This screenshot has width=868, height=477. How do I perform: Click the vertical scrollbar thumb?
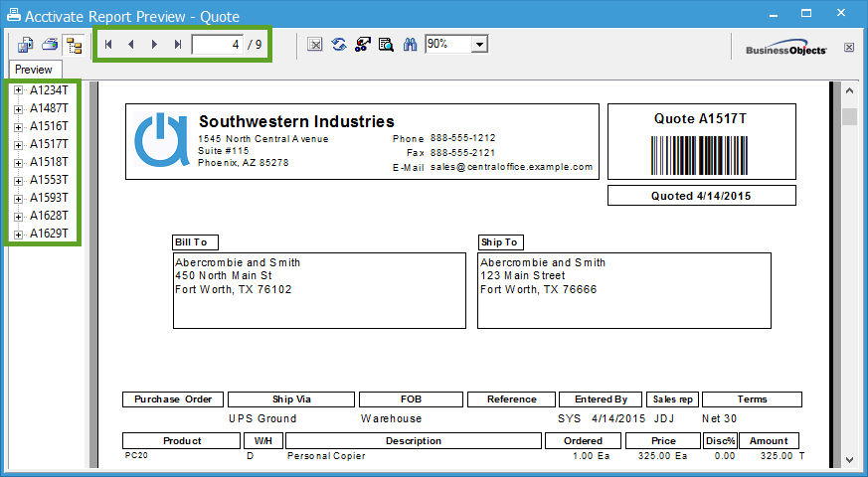(850, 116)
